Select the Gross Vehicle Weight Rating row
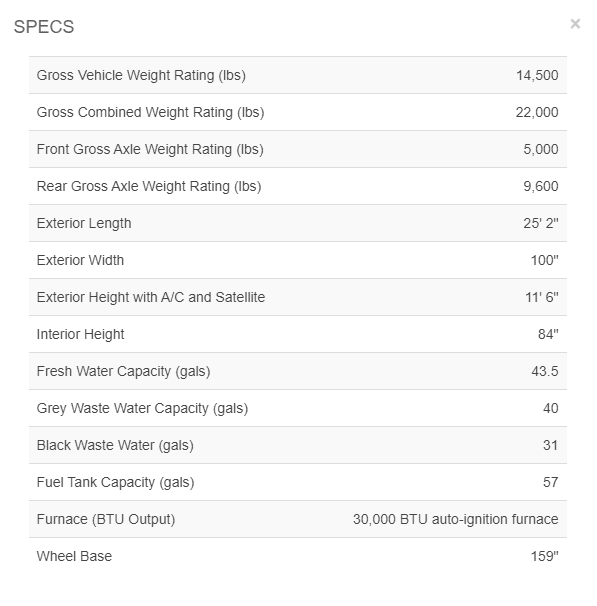 click(x=298, y=75)
